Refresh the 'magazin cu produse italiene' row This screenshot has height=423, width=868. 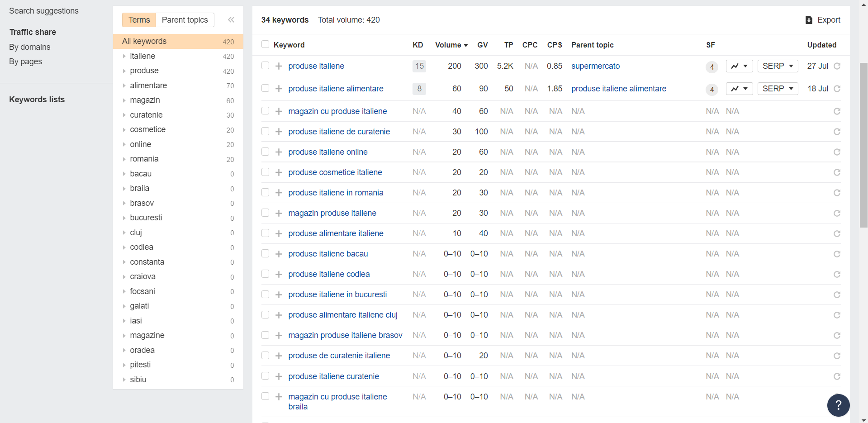click(x=837, y=111)
